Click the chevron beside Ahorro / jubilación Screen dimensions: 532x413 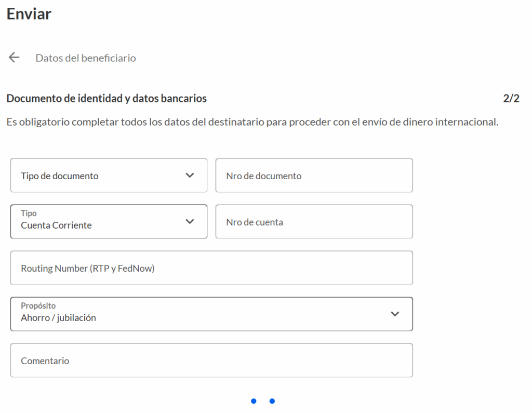[395, 314]
